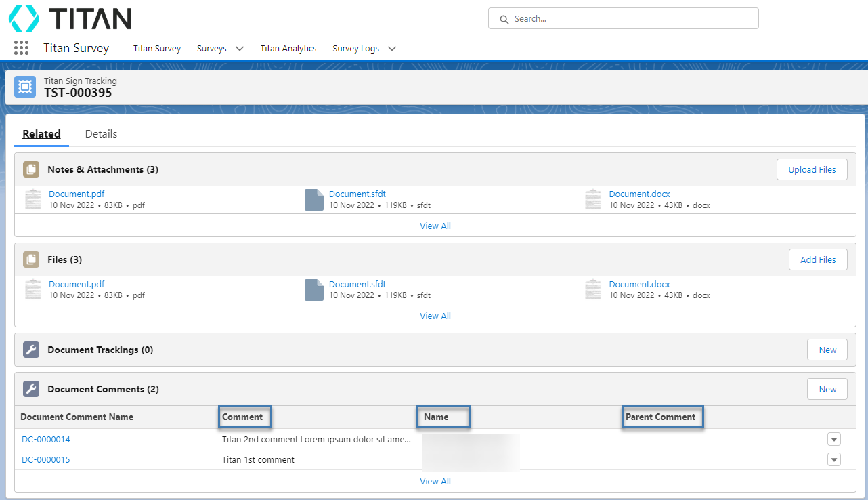Open Document.sfdt link in Files section
868x500 pixels.
pos(357,284)
